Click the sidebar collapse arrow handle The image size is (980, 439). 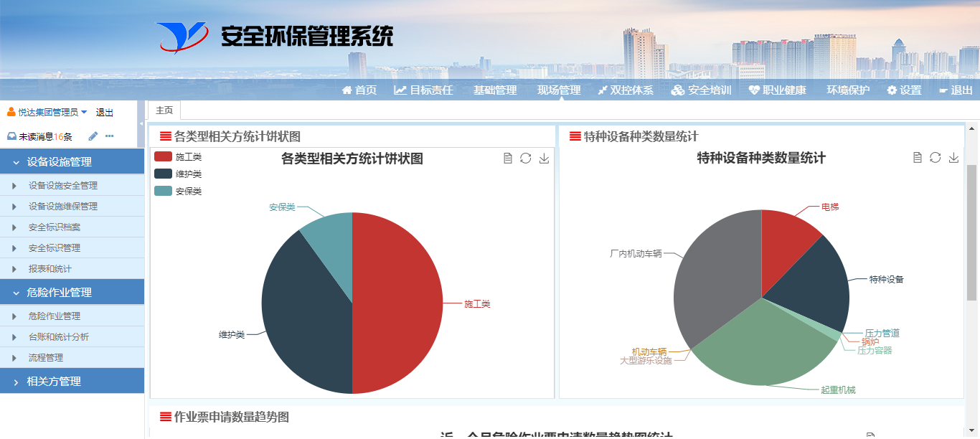[x=141, y=123]
